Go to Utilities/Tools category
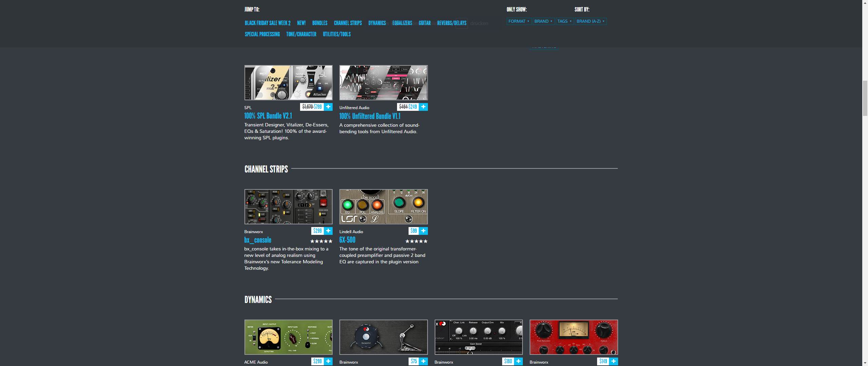 (x=336, y=34)
